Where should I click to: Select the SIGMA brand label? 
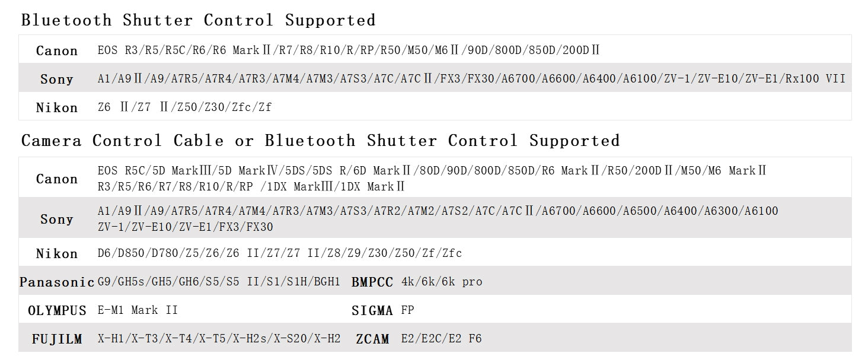click(372, 311)
